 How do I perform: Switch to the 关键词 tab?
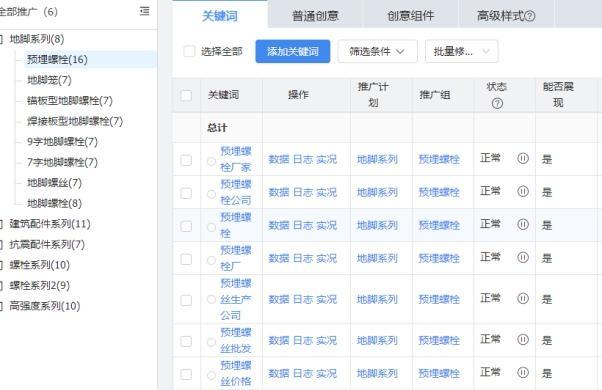pyautogui.click(x=220, y=16)
